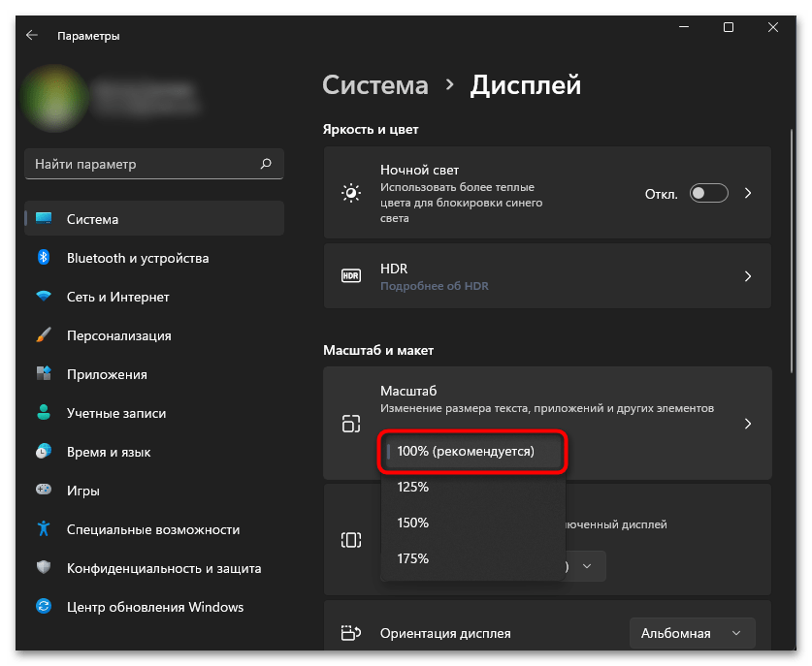Expand Ночной свет settings chevron
This screenshot has height=666, width=812.
pos(748,194)
